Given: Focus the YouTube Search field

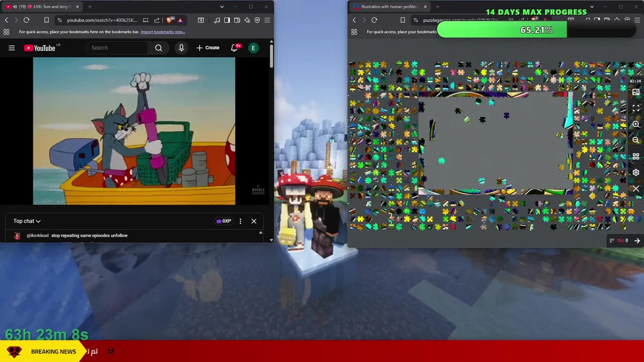Looking at the screenshot, I should (x=117, y=48).
